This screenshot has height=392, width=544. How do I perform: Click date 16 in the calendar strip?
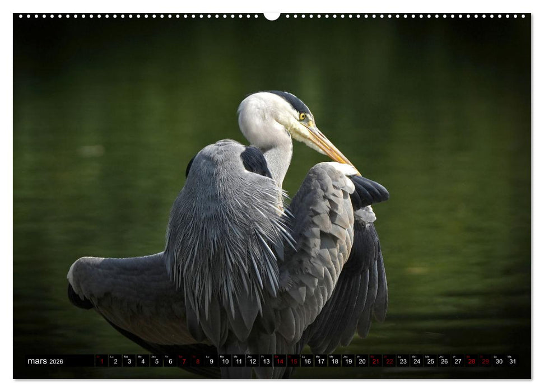click(307, 361)
